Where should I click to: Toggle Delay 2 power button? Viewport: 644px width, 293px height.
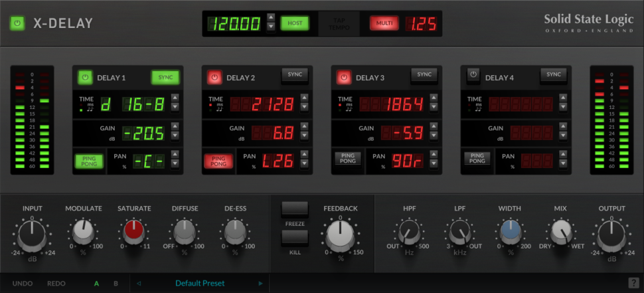pos(214,77)
